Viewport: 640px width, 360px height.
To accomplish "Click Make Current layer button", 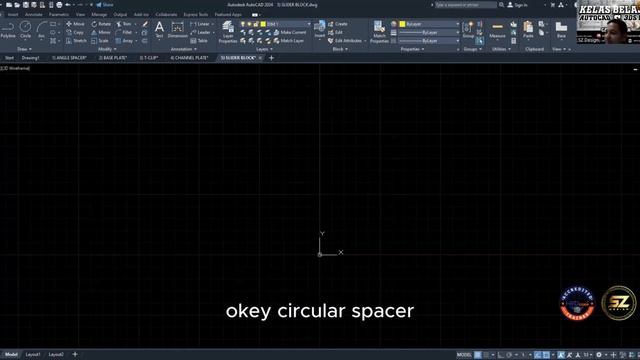I will click(290, 32).
